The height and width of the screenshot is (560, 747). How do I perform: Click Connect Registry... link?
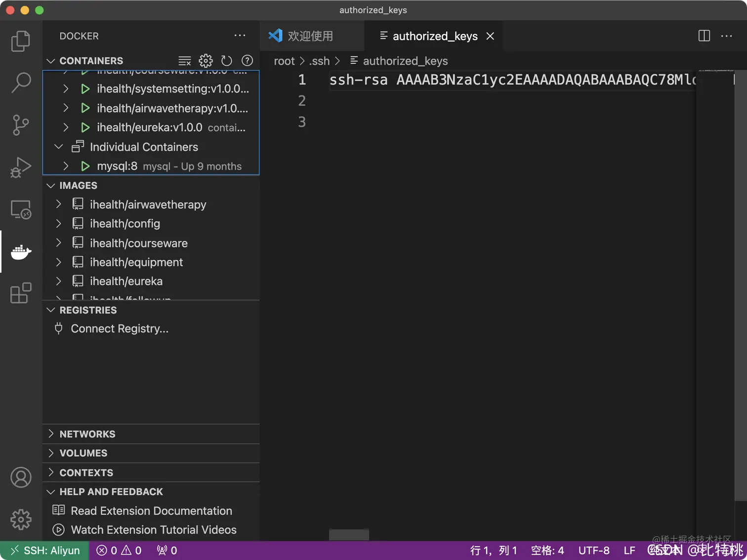(120, 328)
